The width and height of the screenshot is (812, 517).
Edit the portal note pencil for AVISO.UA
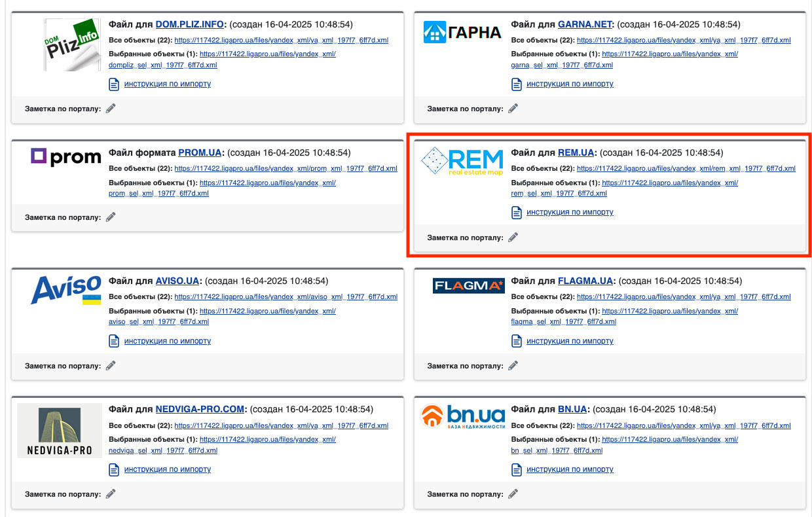(111, 366)
